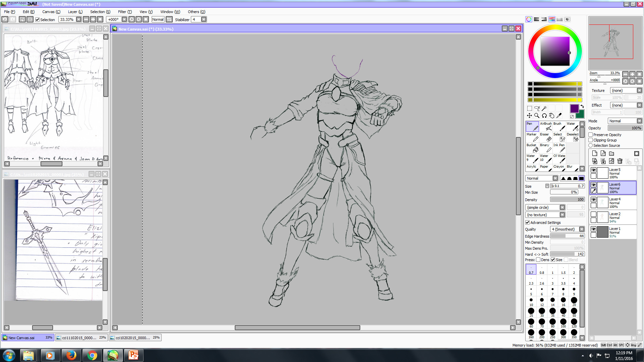Viewport: 644px width, 362px height.
Task: Select the Bucket fill tool
Action: pyautogui.click(x=532, y=148)
